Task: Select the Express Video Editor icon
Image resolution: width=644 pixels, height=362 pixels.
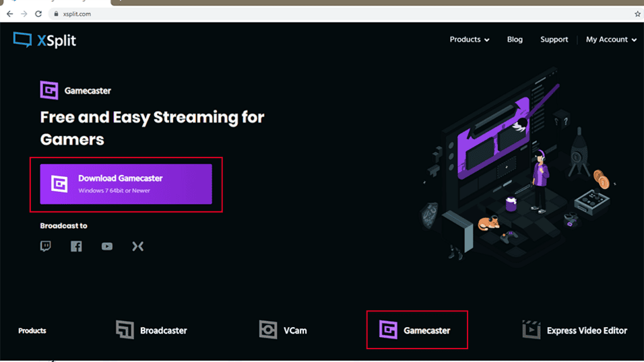Action: (532, 330)
